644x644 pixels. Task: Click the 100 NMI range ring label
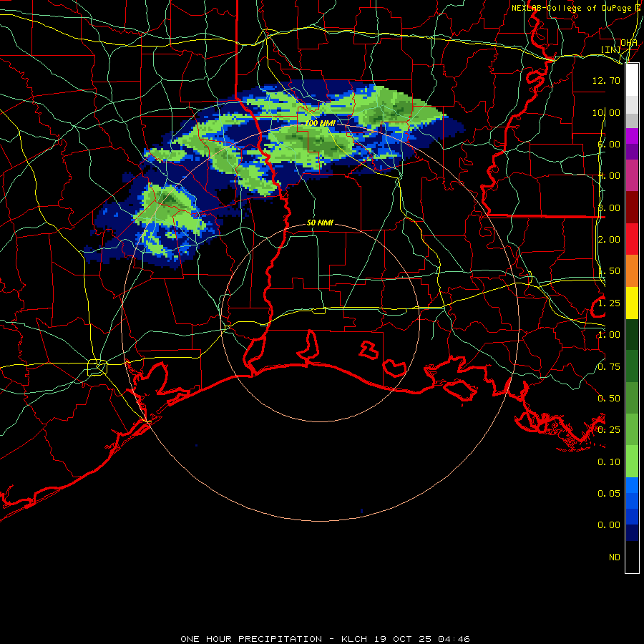(x=320, y=123)
